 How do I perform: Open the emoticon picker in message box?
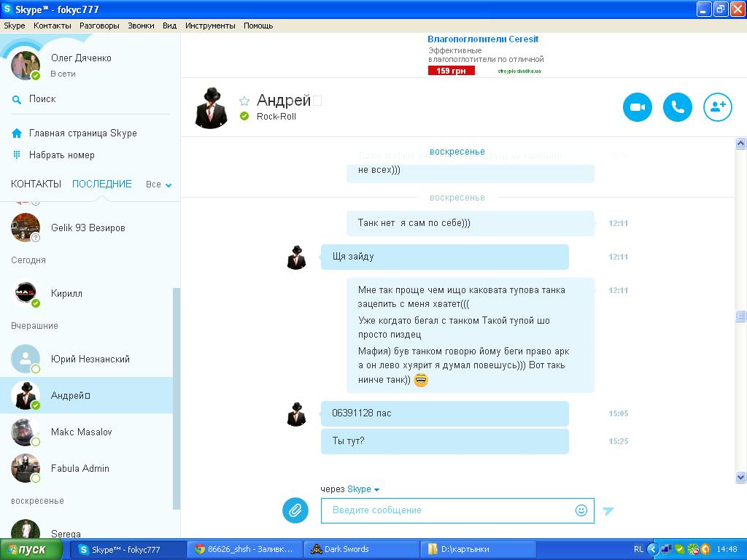pos(581,510)
